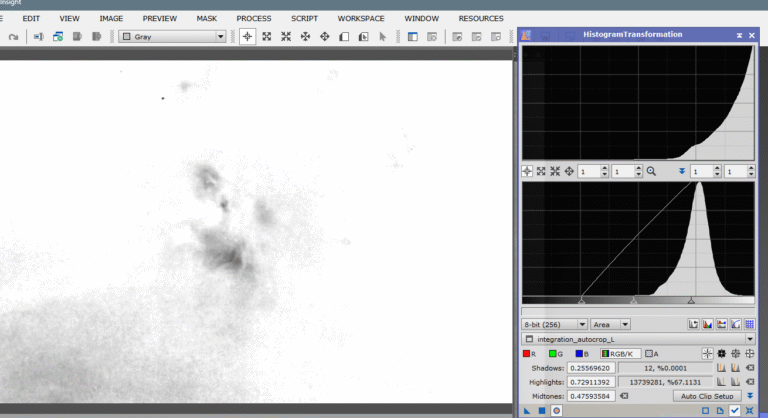The height and width of the screenshot is (418, 768).
Task: Click the New Instance triangle icon
Action: point(527,411)
